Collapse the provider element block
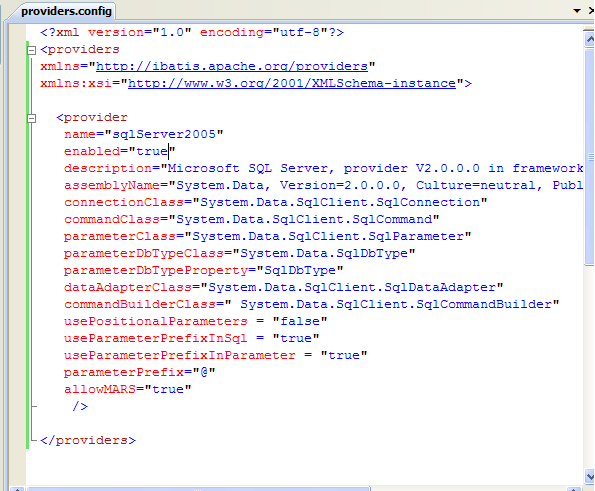Viewport: 595px width, 491px height. pos(32,118)
